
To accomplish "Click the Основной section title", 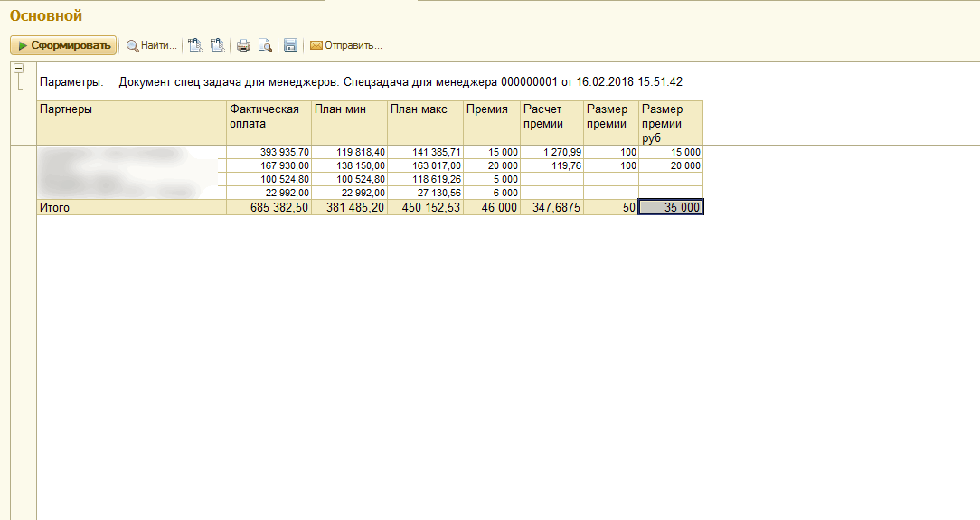I will (x=46, y=16).
